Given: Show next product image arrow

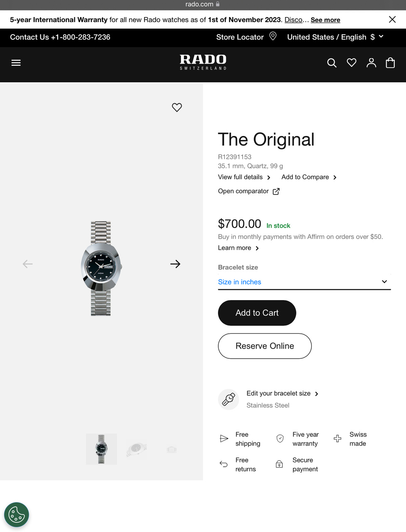Looking at the screenshot, I should (x=175, y=264).
